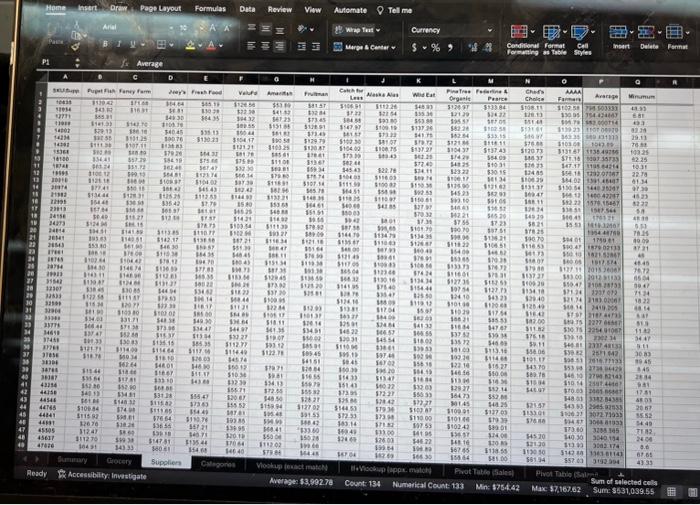The width and height of the screenshot is (700, 505).
Task: Apply the yellow fill color
Action: coord(191,45)
